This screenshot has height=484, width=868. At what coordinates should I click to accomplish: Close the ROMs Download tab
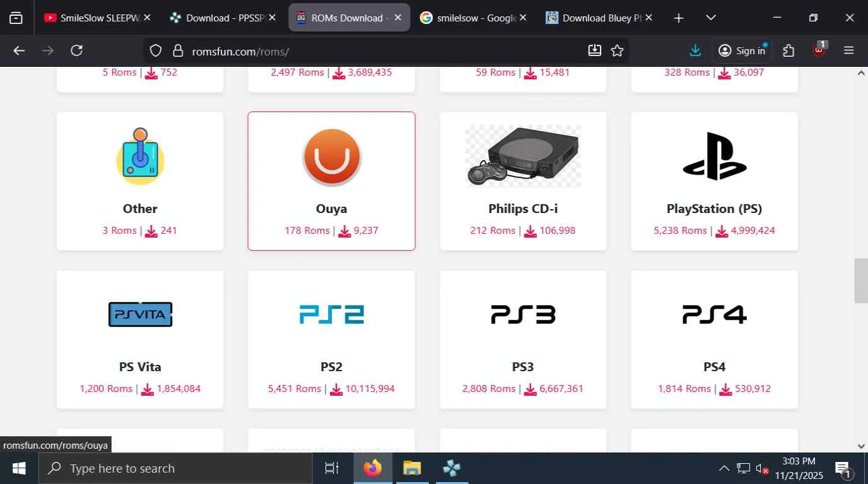[x=398, y=18]
